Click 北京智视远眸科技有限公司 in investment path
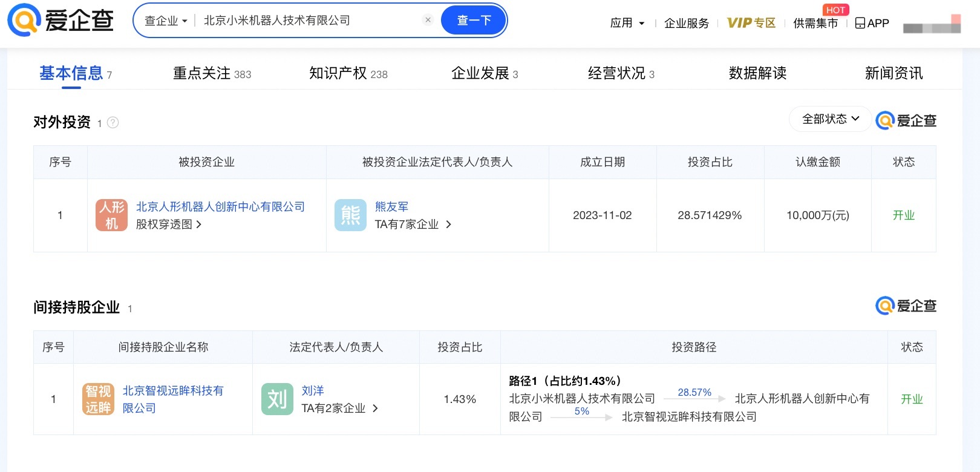 point(689,417)
